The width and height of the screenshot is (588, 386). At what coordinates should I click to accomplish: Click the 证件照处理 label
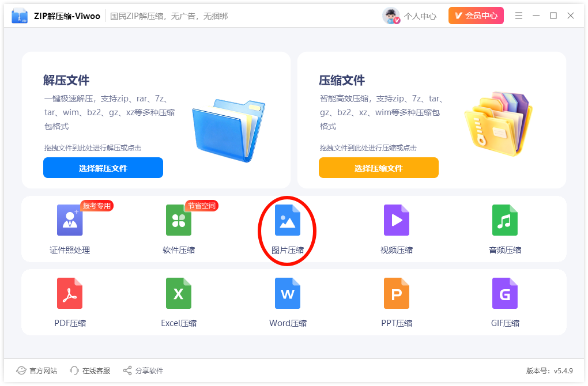(x=70, y=250)
